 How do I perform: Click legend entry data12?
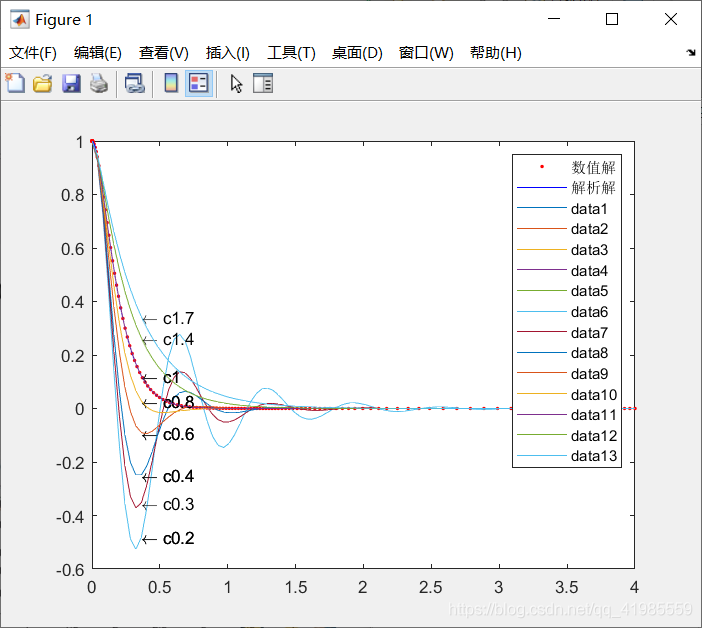[x=594, y=436]
